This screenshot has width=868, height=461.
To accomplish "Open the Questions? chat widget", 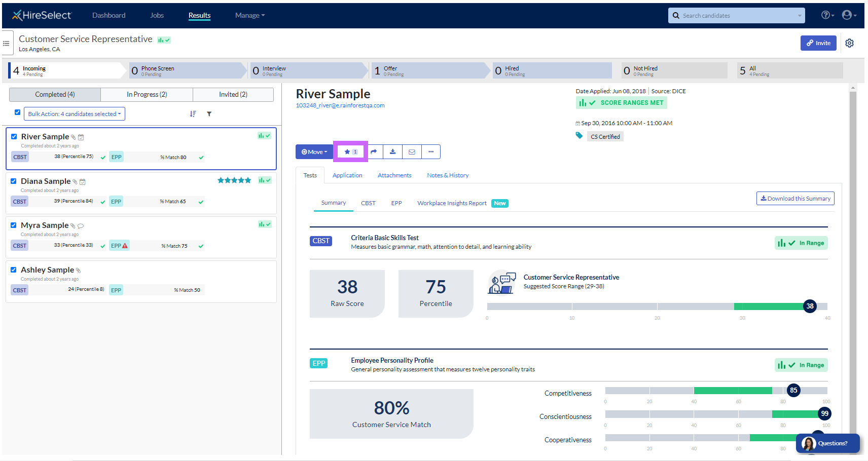I will point(828,443).
